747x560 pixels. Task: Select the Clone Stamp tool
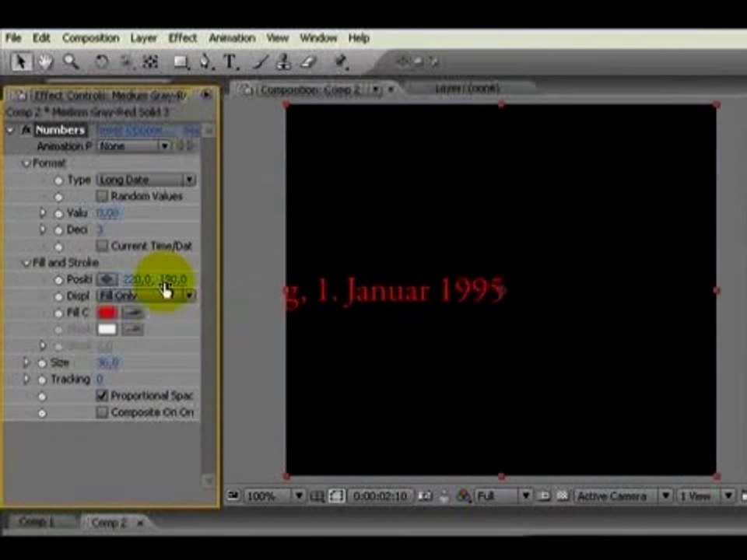pos(284,62)
